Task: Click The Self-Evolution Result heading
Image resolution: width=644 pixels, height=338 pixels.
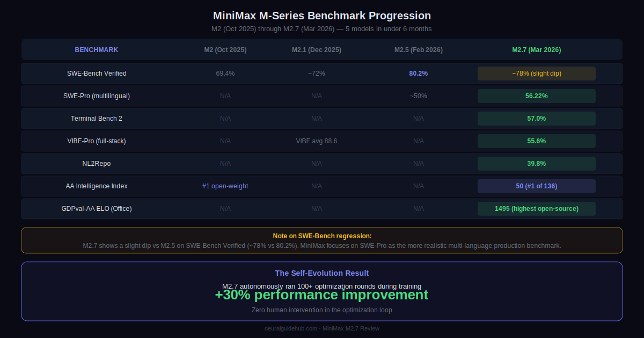Action: [x=322, y=273]
